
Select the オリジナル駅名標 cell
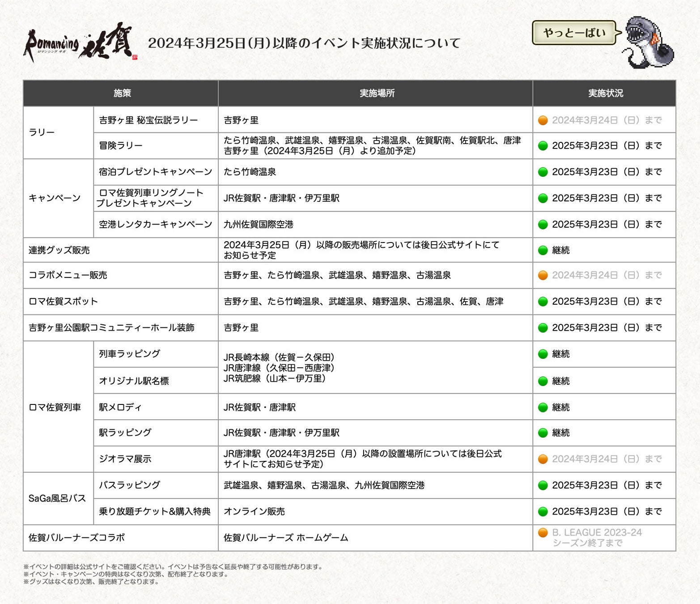click(156, 381)
